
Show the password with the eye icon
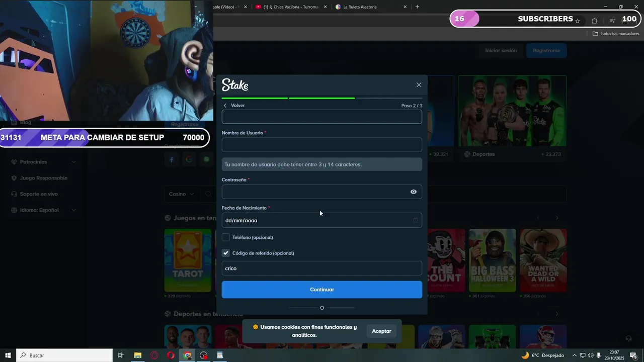tap(414, 192)
